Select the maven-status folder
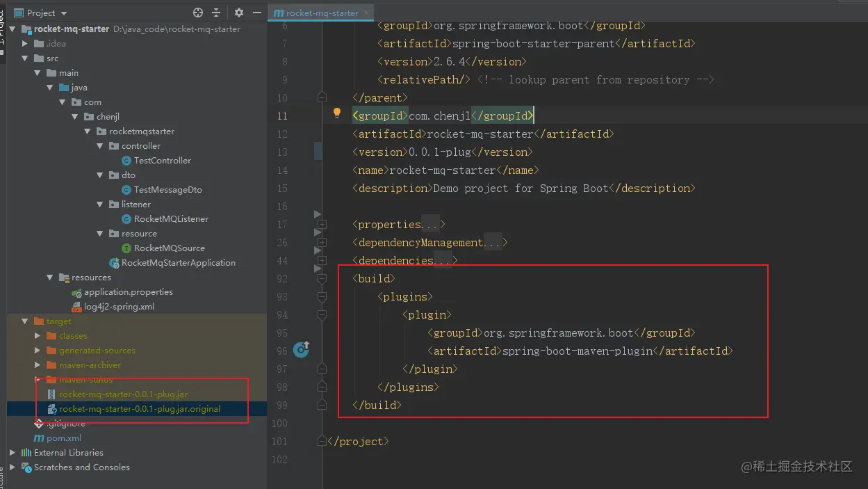This screenshot has width=868, height=489. [85, 380]
